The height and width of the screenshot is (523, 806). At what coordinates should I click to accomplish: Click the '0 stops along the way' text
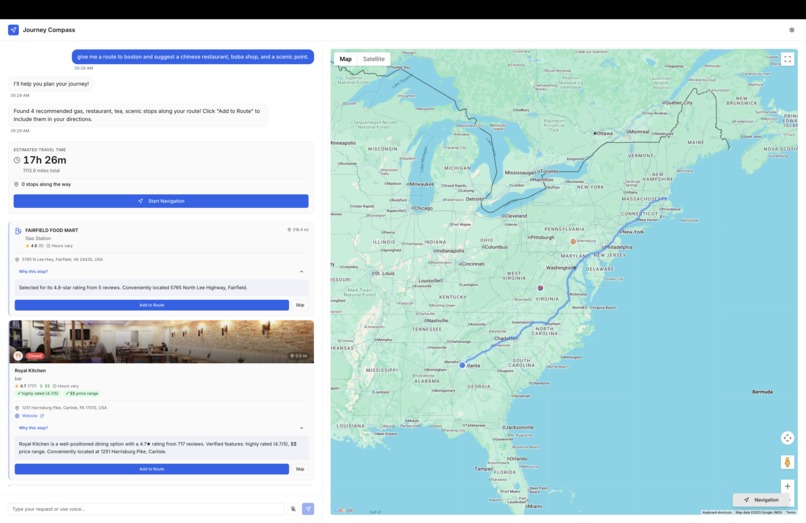click(x=46, y=184)
